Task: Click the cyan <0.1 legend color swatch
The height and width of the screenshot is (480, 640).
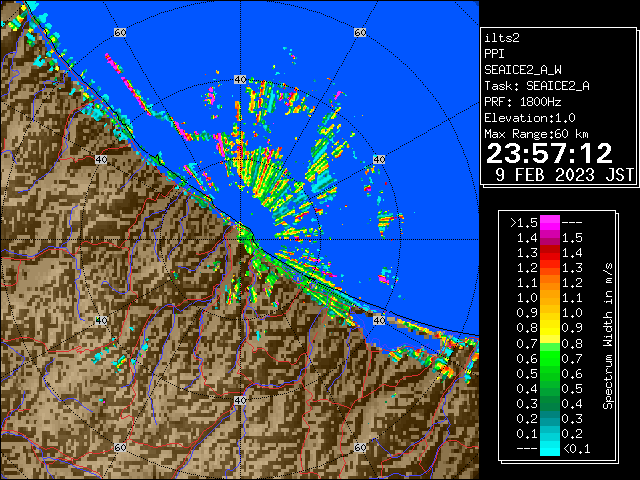Action: click(x=550, y=449)
